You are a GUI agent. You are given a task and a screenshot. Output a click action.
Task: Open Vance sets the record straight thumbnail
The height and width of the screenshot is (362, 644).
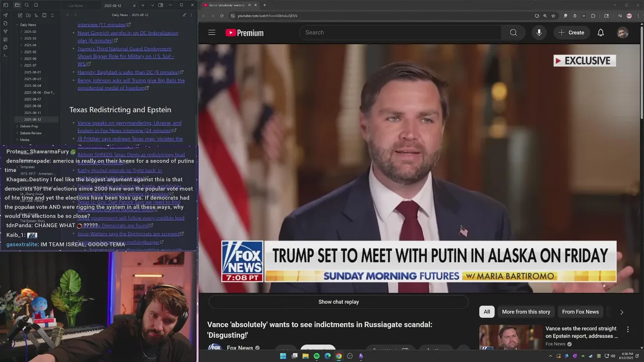click(511, 337)
